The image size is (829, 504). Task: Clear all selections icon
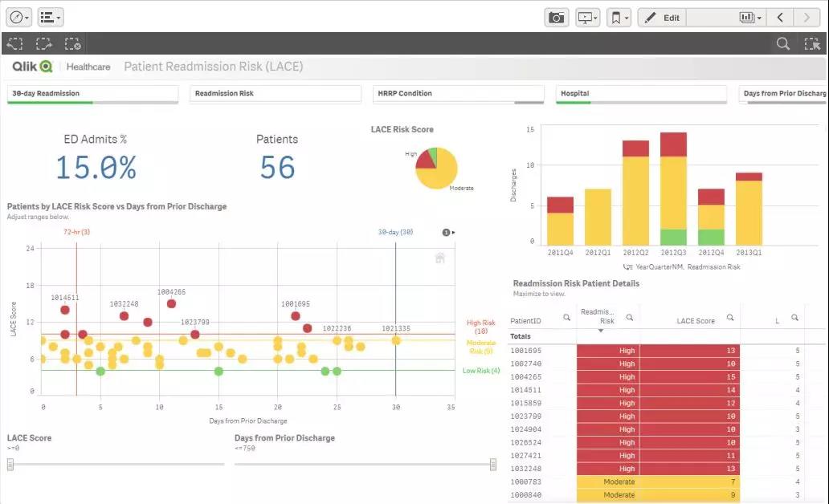[x=72, y=44]
